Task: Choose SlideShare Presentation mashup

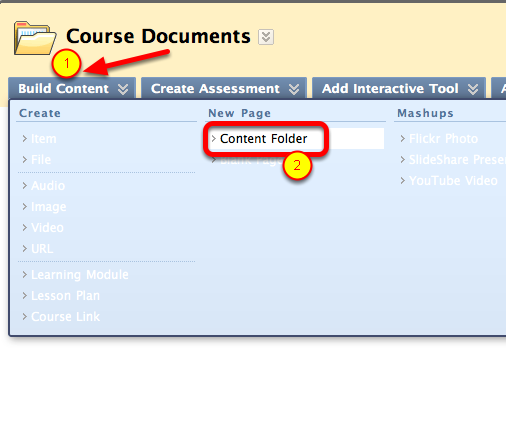Action: [x=457, y=160]
